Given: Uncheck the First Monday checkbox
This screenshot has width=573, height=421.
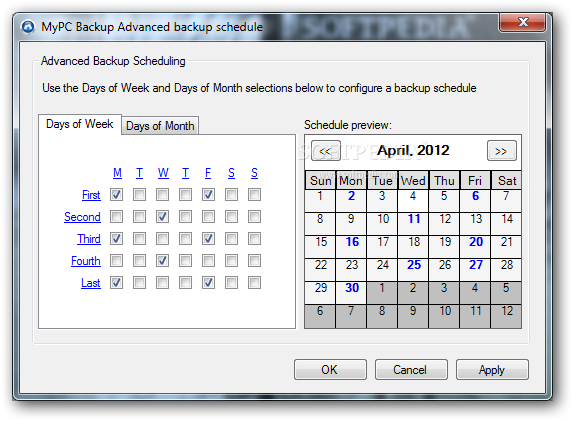Looking at the screenshot, I should click(117, 195).
